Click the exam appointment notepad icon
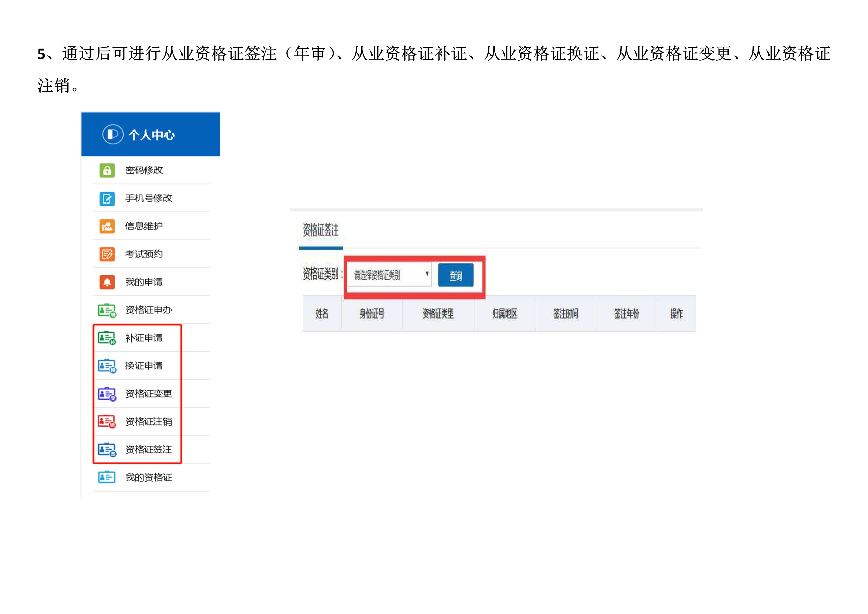 107,254
